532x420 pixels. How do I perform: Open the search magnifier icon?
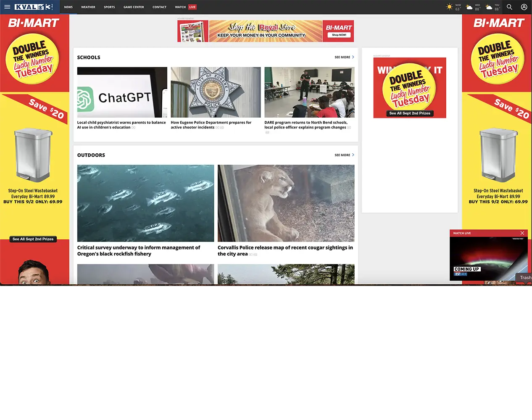click(509, 7)
